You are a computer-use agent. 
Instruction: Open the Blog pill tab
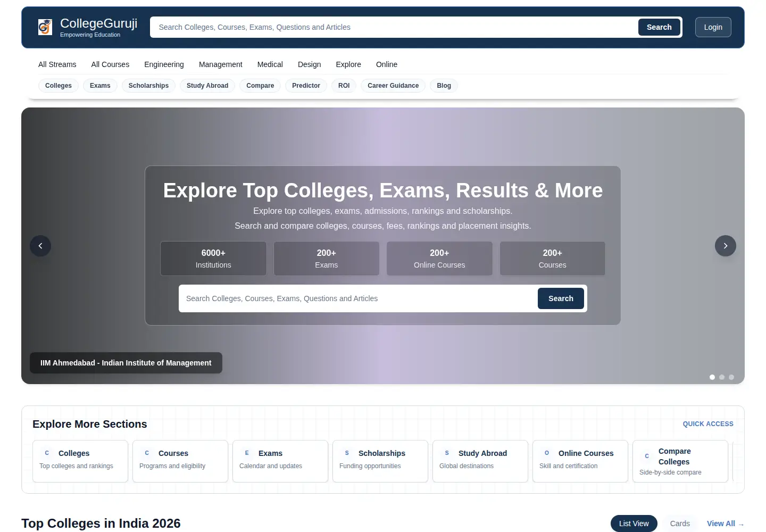[x=444, y=86]
